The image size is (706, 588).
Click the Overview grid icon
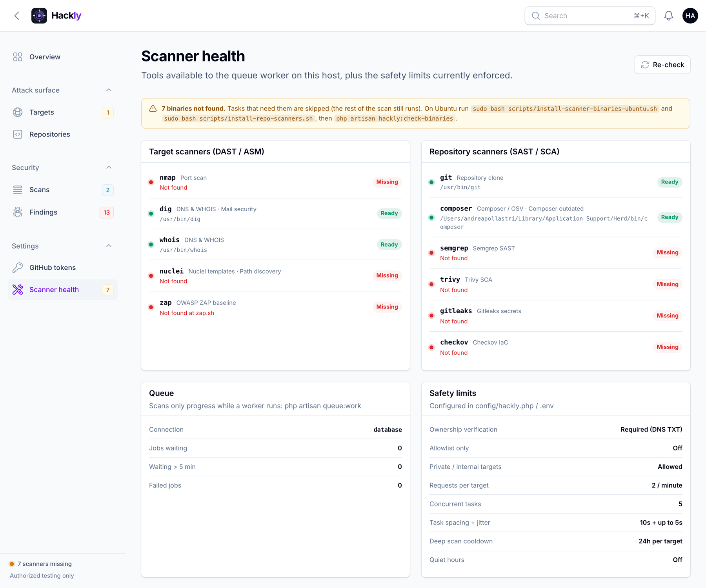pyautogui.click(x=18, y=57)
